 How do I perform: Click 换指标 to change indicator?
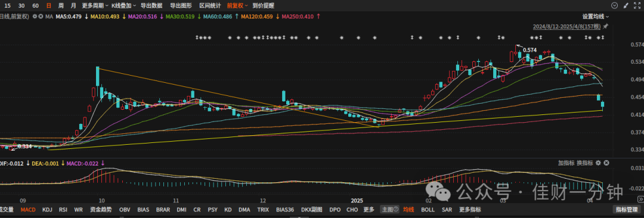tap(585, 163)
